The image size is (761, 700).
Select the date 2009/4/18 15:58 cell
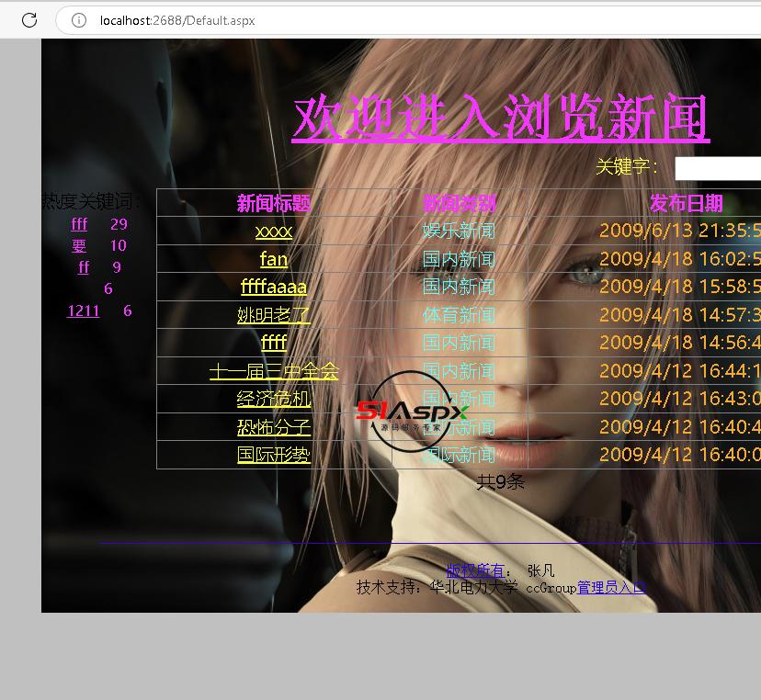pos(680,287)
